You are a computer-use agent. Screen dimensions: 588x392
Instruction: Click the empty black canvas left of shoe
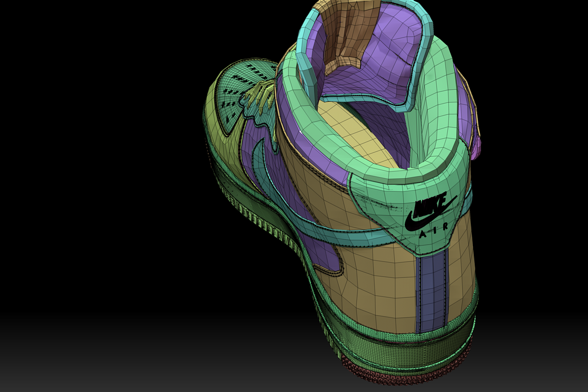[98, 147]
